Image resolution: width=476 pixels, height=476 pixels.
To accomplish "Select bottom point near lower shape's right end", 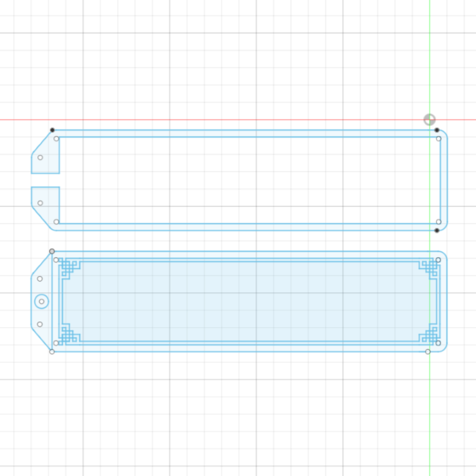I will click(x=428, y=352).
